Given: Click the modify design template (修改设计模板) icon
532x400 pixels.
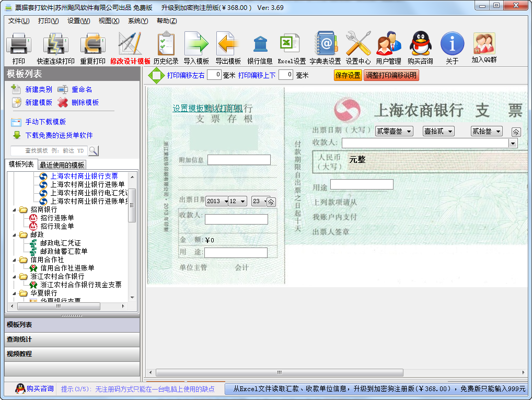Looking at the screenshot, I should click(130, 48).
